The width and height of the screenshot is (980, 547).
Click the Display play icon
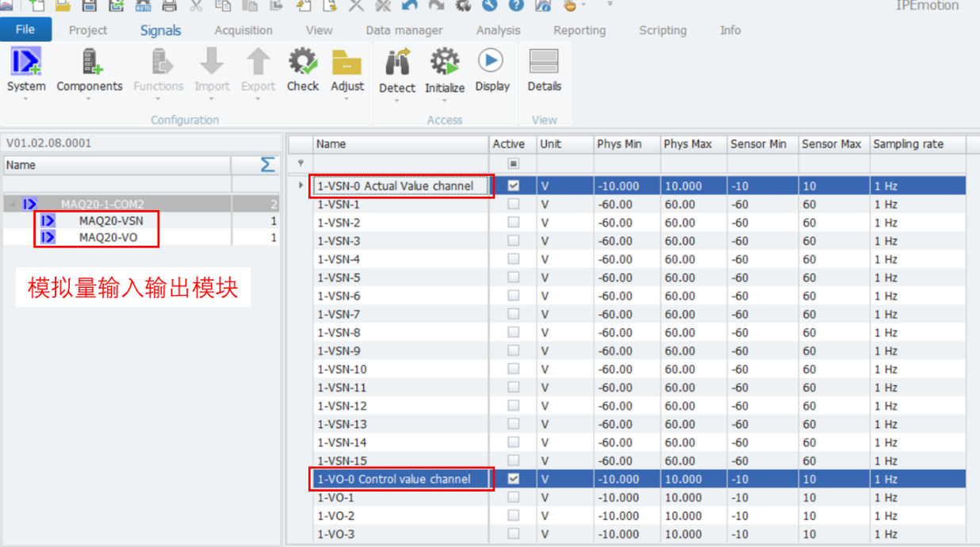click(x=492, y=60)
